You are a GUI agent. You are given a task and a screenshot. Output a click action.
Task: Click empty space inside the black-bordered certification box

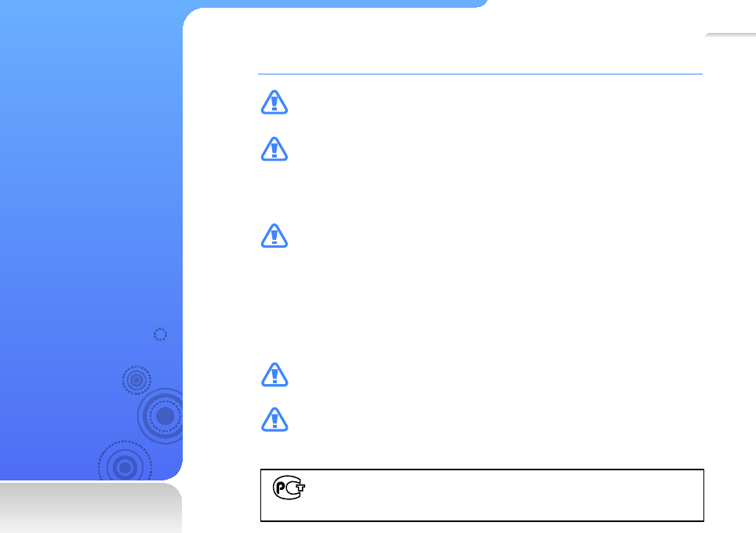501,495
